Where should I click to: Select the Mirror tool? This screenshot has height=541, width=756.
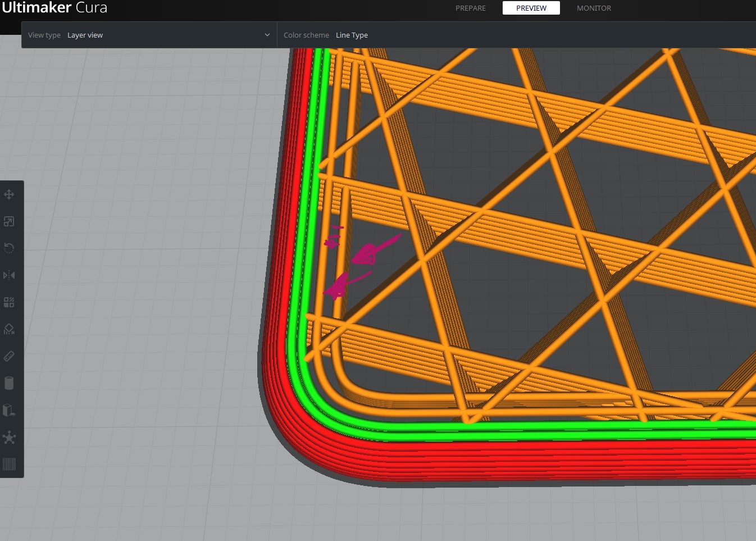pyautogui.click(x=9, y=275)
